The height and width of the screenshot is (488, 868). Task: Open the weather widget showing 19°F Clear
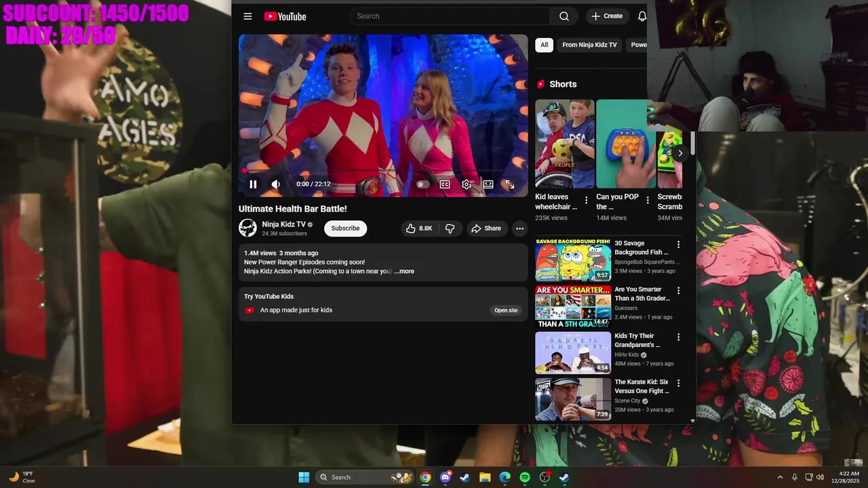22,477
